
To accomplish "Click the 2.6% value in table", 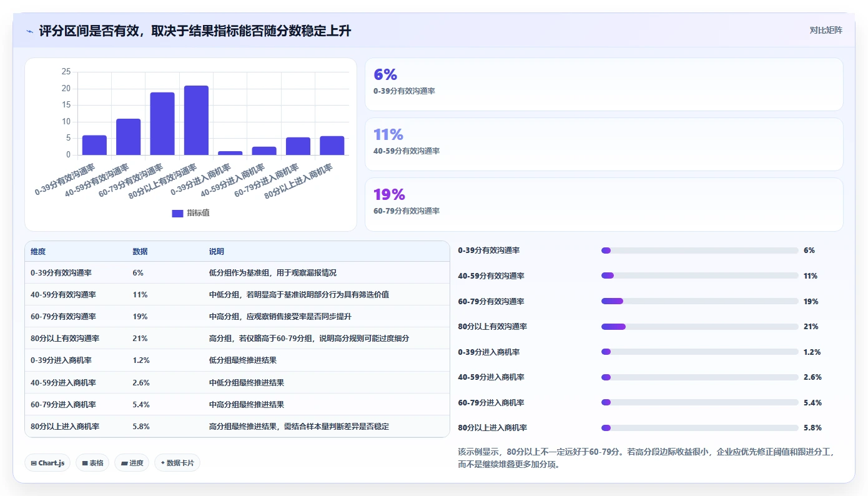I will 141,382.
